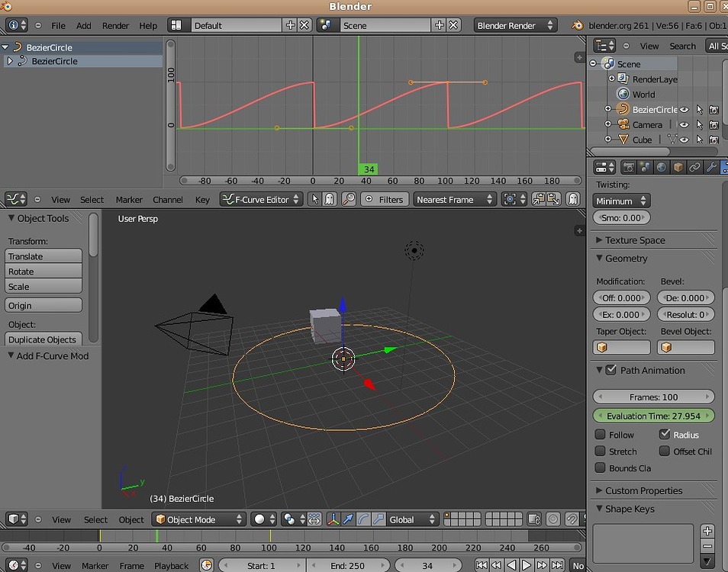Image resolution: width=728 pixels, height=572 pixels.
Task: Expand the Cube item in outliner
Action: click(x=607, y=139)
